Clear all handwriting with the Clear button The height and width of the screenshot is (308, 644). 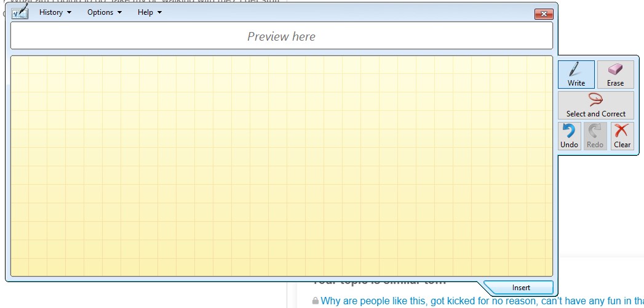coord(622,136)
